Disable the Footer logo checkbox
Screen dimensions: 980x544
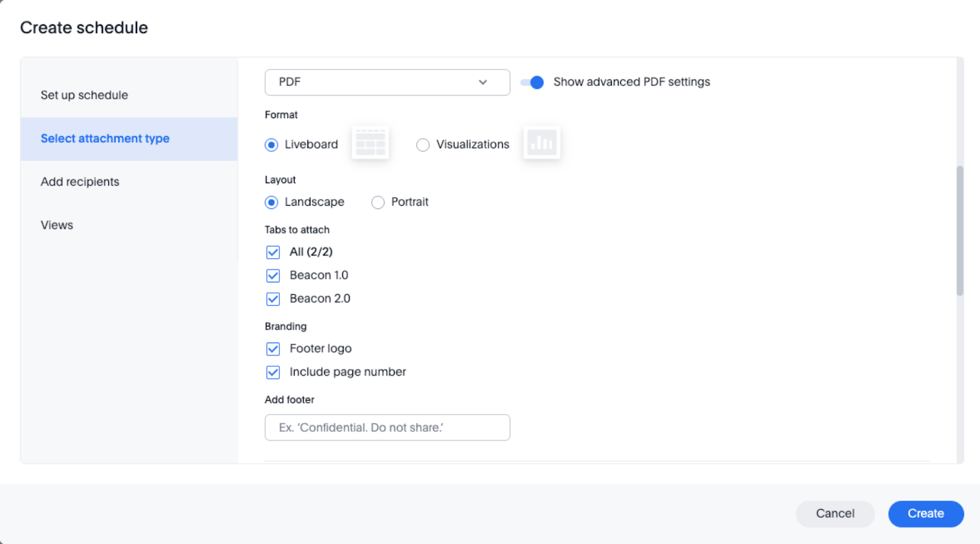[273, 349]
